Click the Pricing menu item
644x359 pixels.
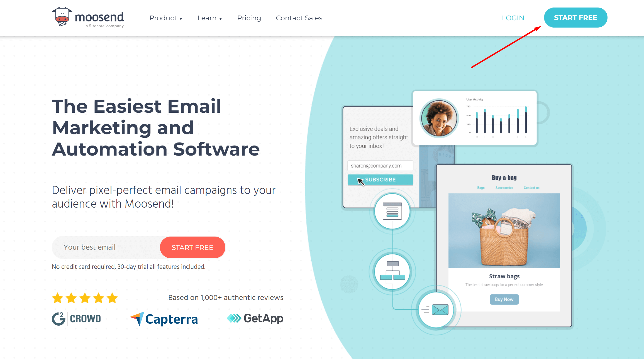coord(250,18)
